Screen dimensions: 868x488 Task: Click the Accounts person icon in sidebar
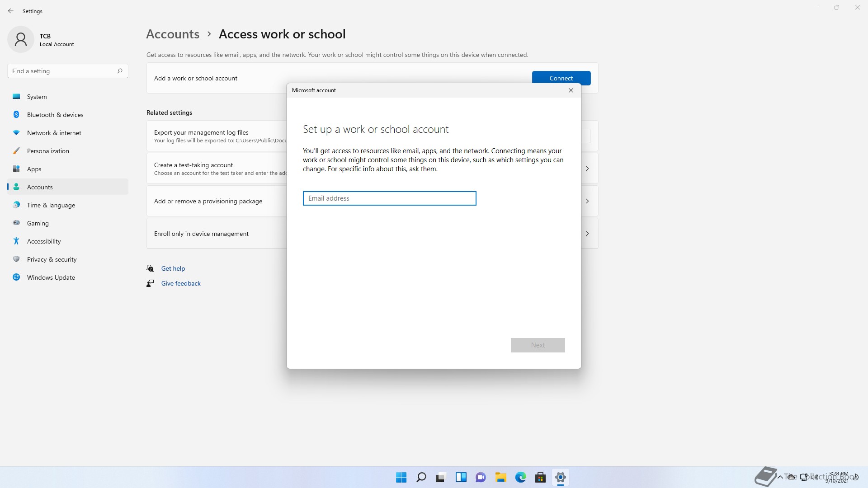(x=16, y=187)
